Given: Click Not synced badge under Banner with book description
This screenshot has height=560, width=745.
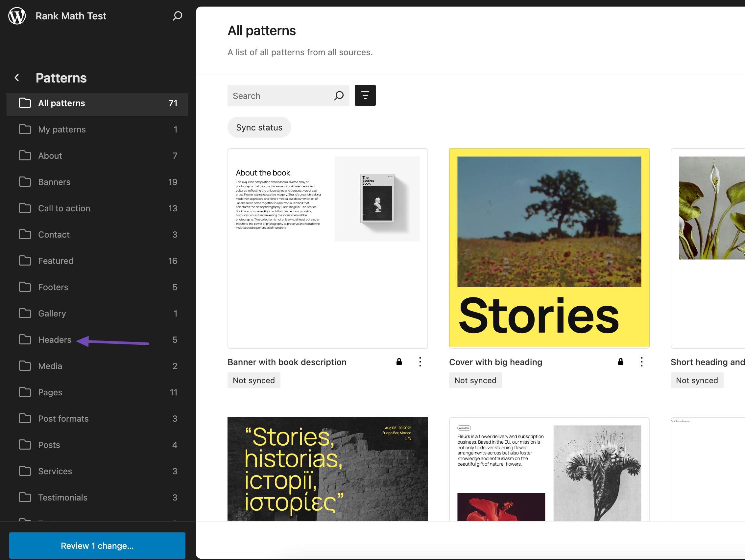Looking at the screenshot, I should click(254, 380).
